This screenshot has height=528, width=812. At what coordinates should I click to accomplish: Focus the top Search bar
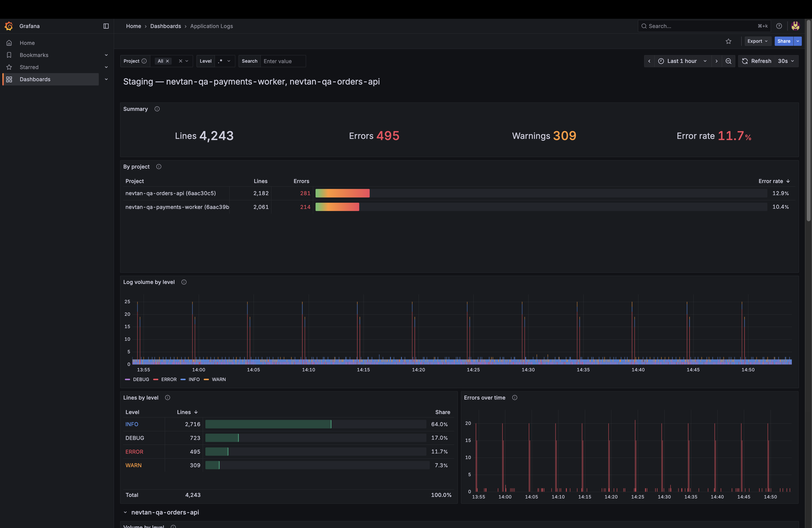704,26
